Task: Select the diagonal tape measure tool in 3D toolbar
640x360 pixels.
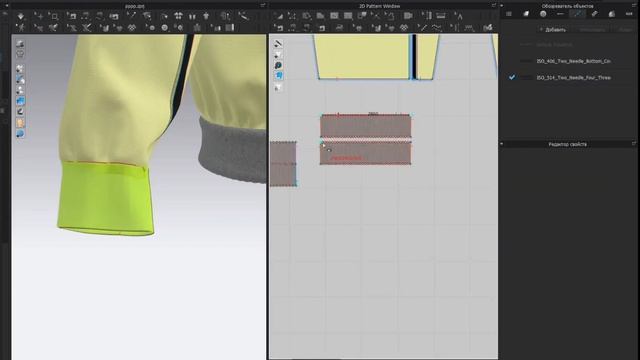Action: 243,16
